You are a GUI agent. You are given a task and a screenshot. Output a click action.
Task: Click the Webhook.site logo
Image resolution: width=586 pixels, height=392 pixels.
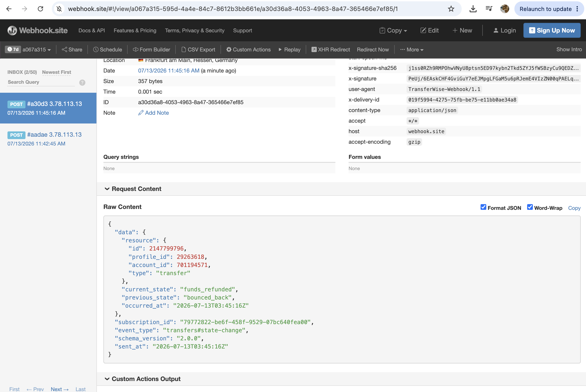38,31
